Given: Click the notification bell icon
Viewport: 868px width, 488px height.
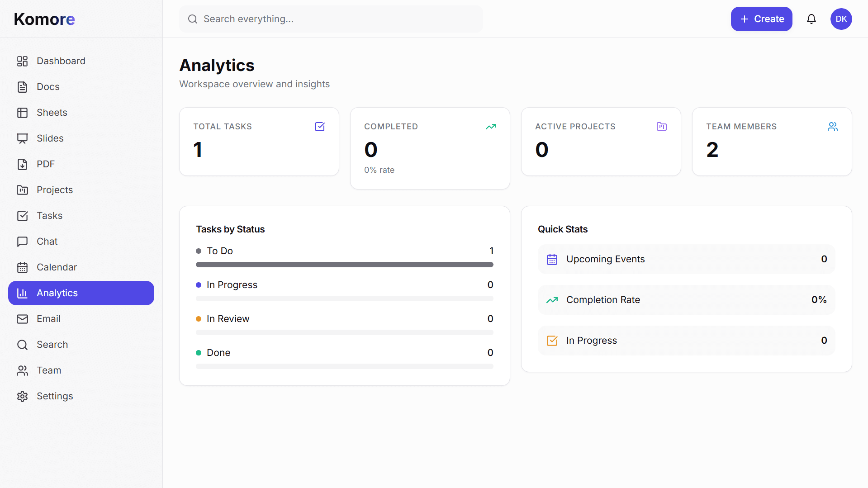Looking at the screenshot, I should (811, 19).
